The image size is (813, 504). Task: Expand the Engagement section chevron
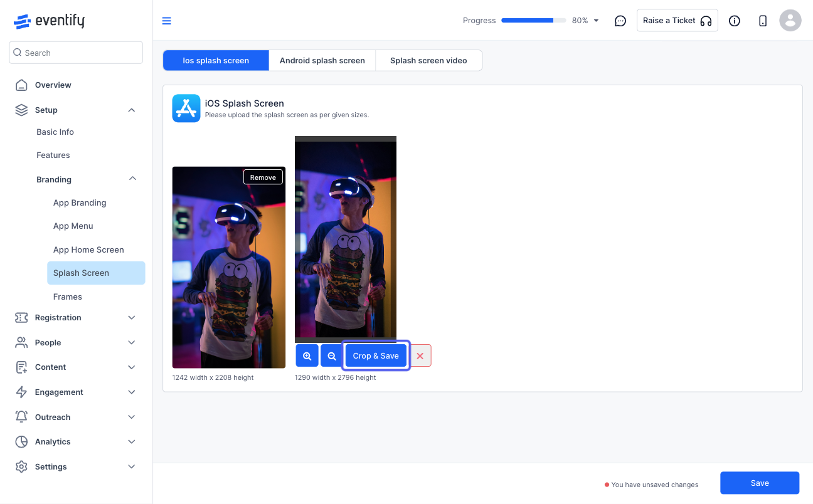tap(132, 392)
